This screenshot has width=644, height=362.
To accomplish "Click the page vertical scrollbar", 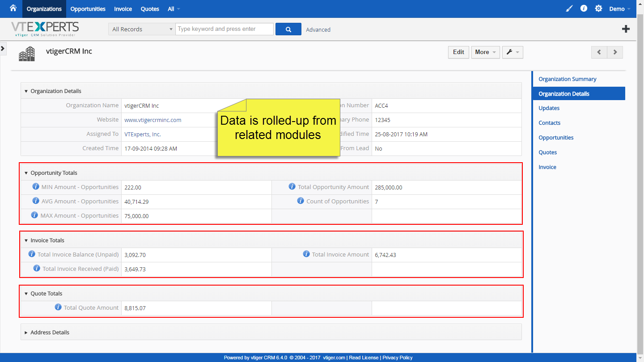I will (x=640, y=181).
